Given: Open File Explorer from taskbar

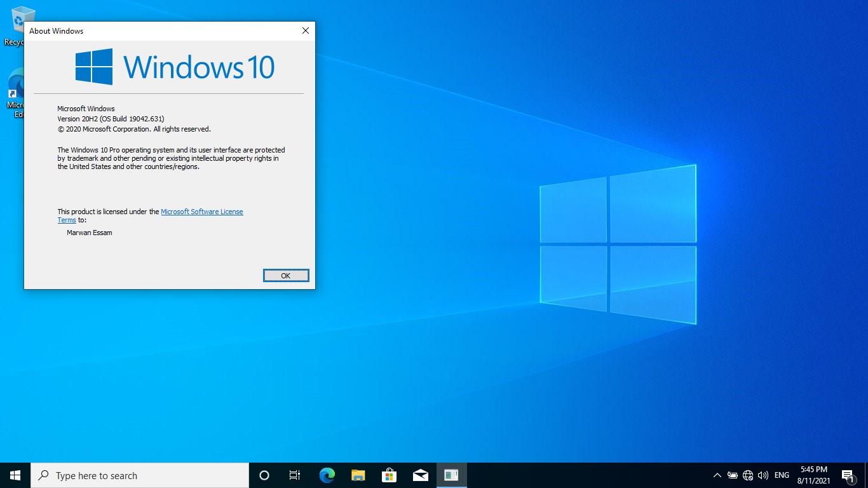Looking at the screenshot, I should [x=358, y=475].
